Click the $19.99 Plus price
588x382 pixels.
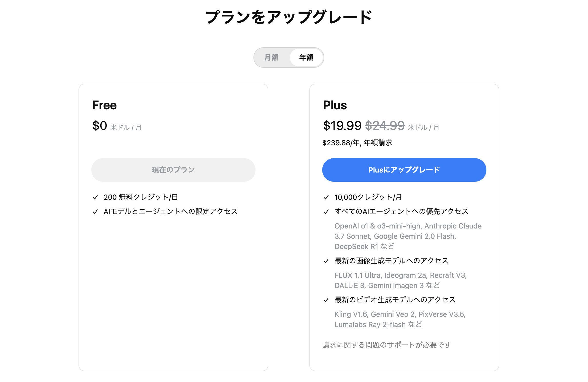tap(342, 126)
